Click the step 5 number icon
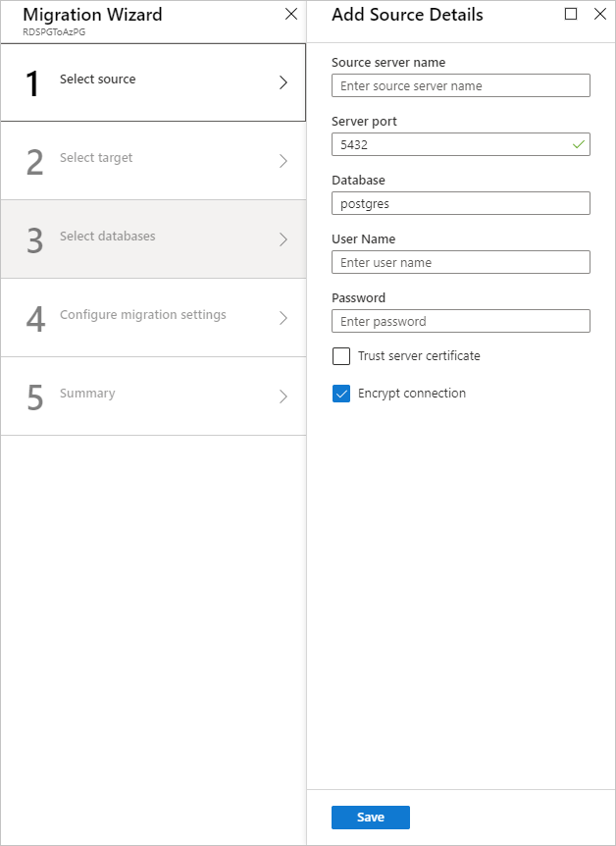The image size is (616, 846). [x=35, y=397]
